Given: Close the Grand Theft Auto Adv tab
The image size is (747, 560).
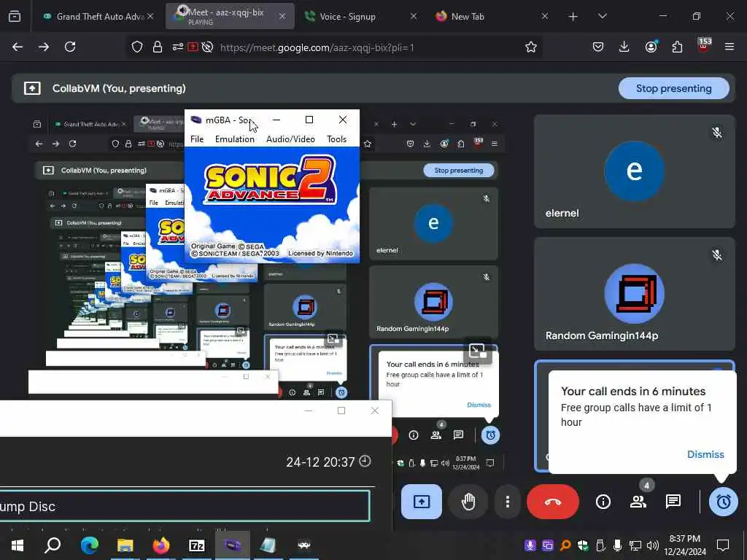Looking at the screenshot, I should coord(150,16).
